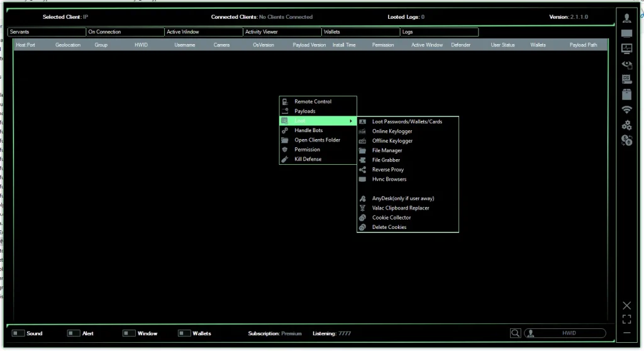The height and width of the screenshot is (351, 644).
Task: Click the magnifying glass search icon
Action: [515, 333]
